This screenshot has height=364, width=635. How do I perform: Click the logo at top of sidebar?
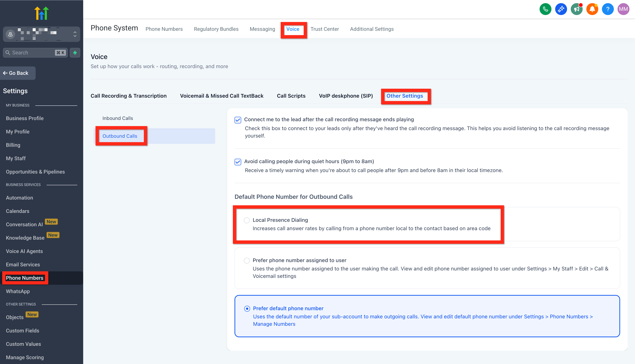[42, 13]
